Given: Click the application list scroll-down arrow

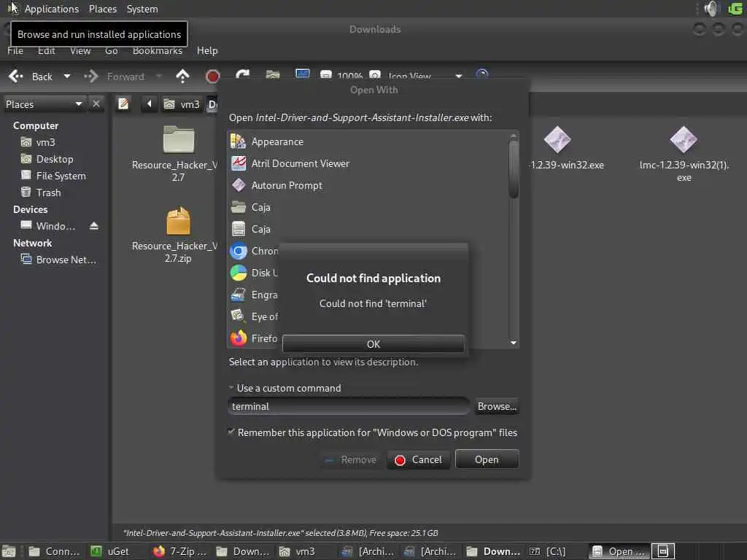Looking at the screenshot, I should pyautogui.click(x=513, y=343).
